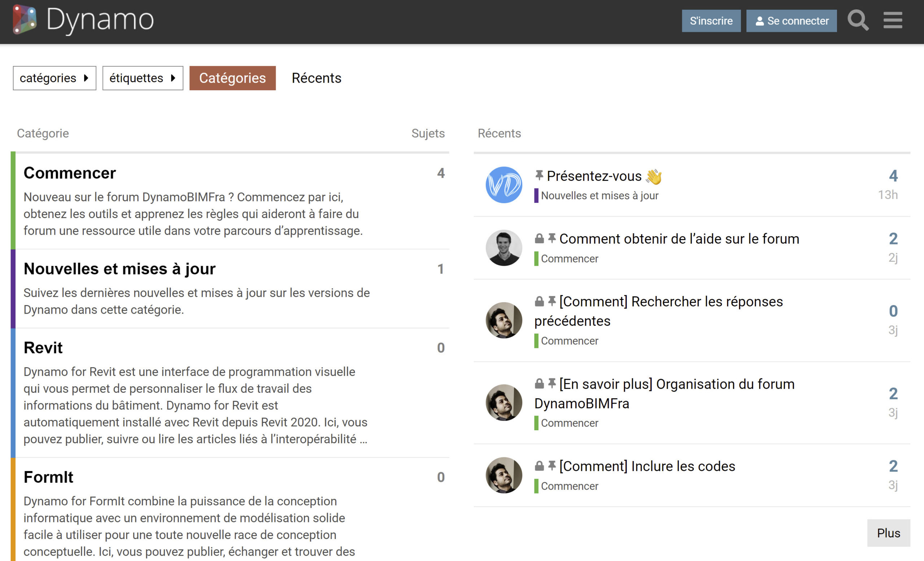Click the S'inscrire button
Viewport: 924px width, 561px height.
711,21
